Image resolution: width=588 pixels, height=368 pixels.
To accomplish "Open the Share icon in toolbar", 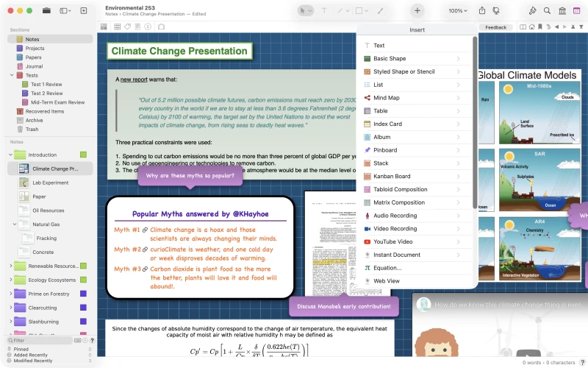I will (482, 10).
